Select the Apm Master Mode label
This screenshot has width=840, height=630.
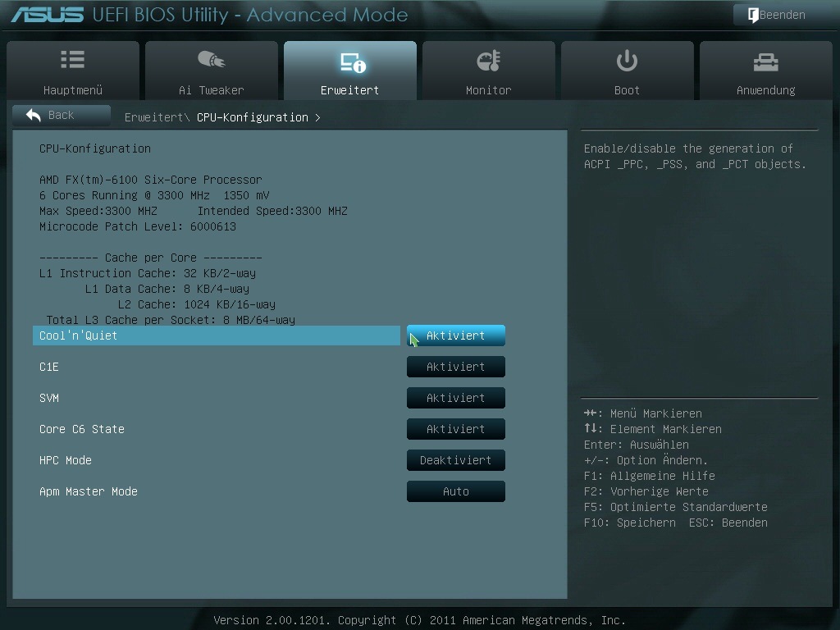click(x=89, y=491)
